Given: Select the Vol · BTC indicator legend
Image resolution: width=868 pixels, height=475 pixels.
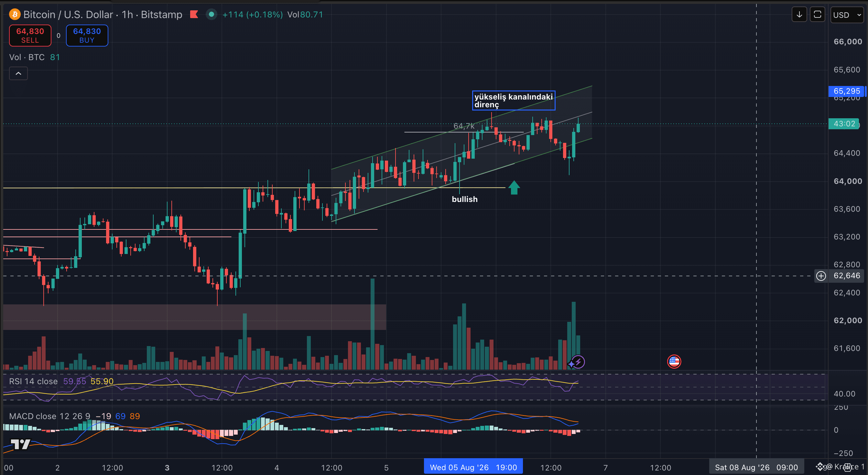Looking at the screenshot, I should coord(27,57).
